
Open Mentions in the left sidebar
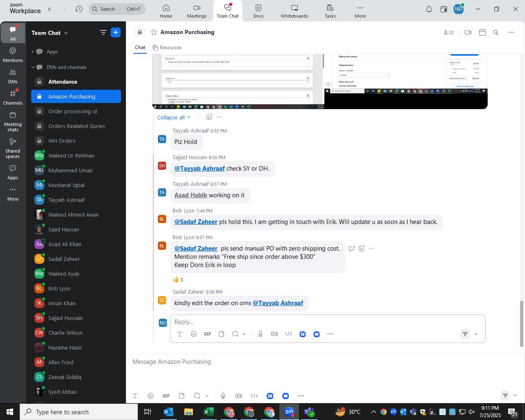13,55
